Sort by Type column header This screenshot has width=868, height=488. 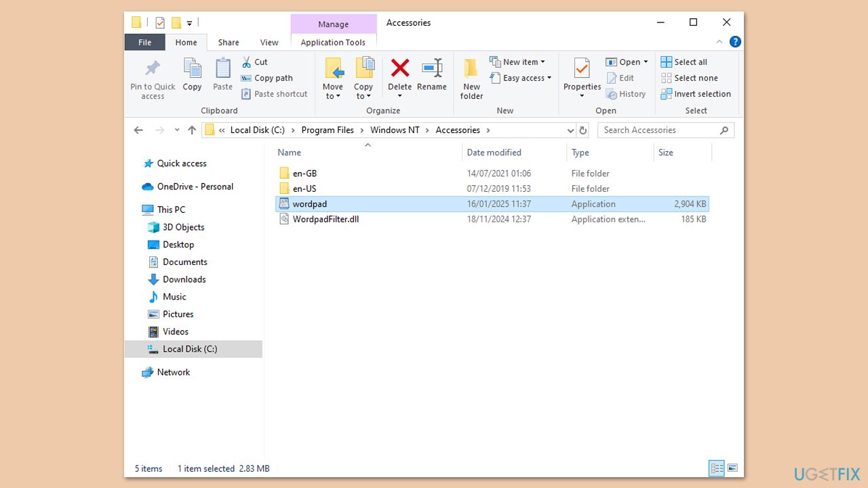610,152
